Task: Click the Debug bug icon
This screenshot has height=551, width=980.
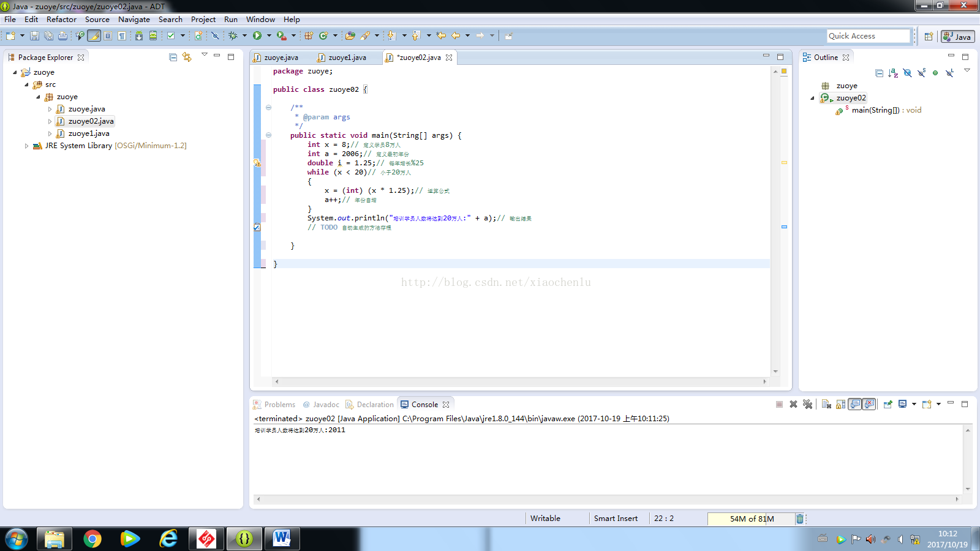Action: (x=233, y=36)
